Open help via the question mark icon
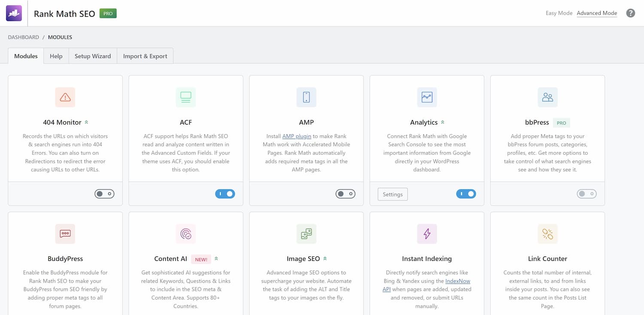644x315 pixels. (x=630, y=13)
